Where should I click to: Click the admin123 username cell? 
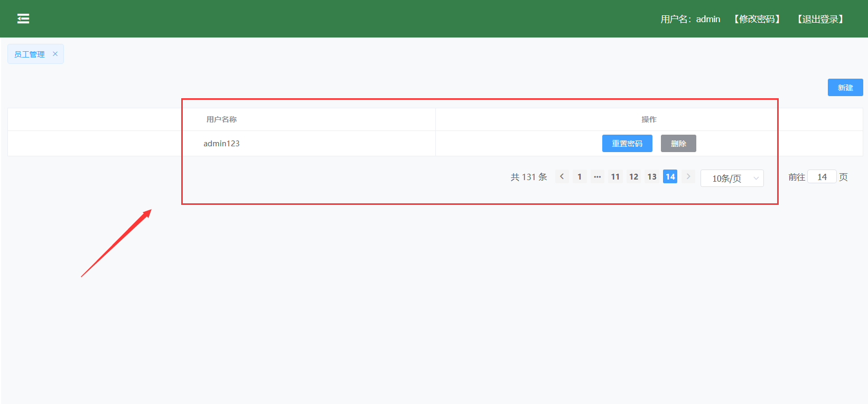(221, 144)
